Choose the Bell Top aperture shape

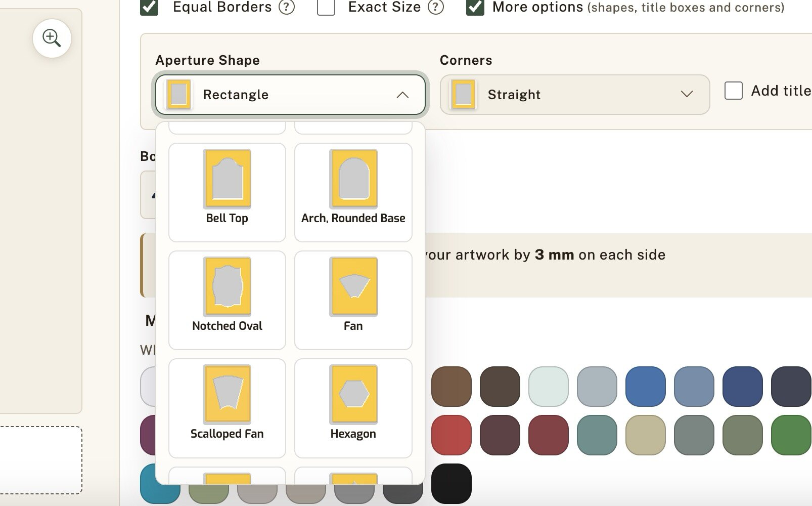[227, 192]
